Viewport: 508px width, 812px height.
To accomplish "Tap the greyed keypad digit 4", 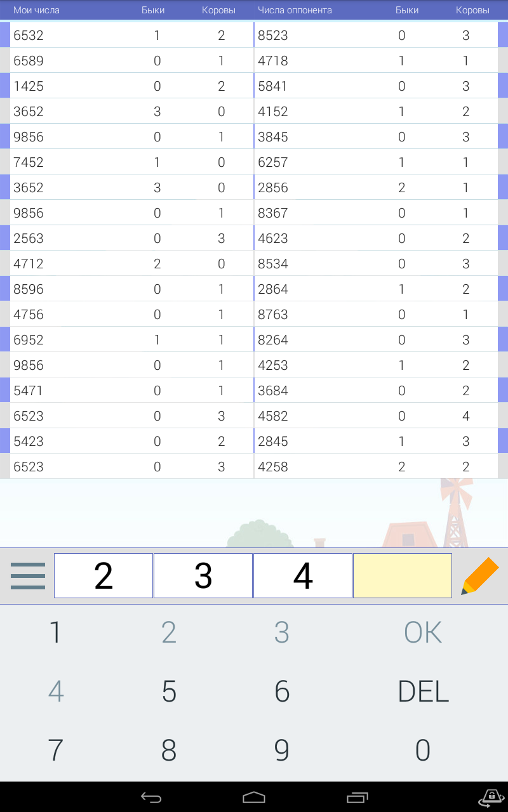I will pyautogui.click(x=56, y=691).
